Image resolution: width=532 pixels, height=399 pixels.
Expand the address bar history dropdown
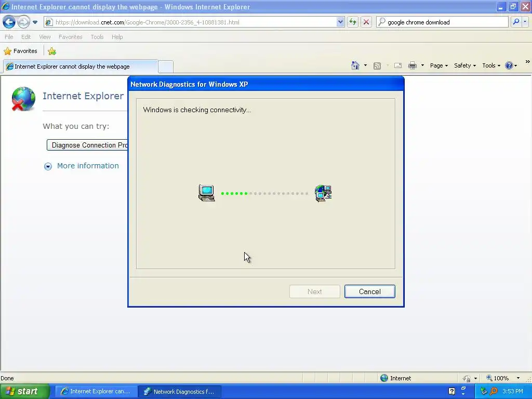coord(340,22)
